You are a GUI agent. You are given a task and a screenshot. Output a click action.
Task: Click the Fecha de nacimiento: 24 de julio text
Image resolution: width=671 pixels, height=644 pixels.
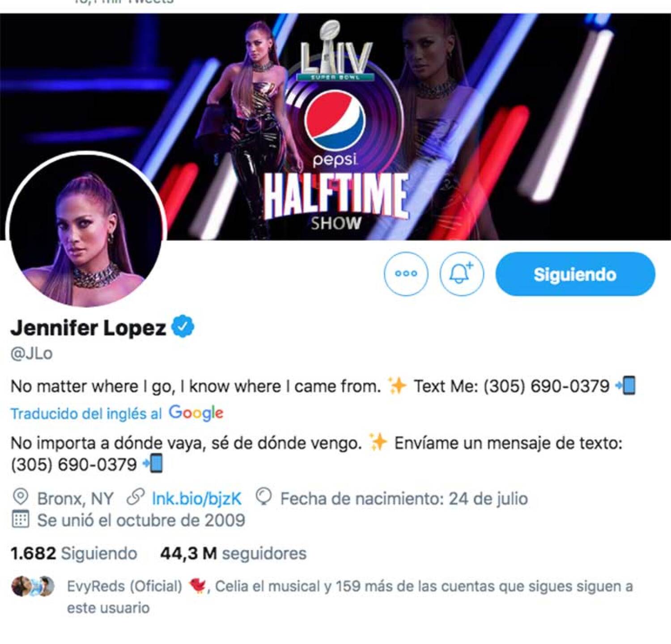[404, 498]
